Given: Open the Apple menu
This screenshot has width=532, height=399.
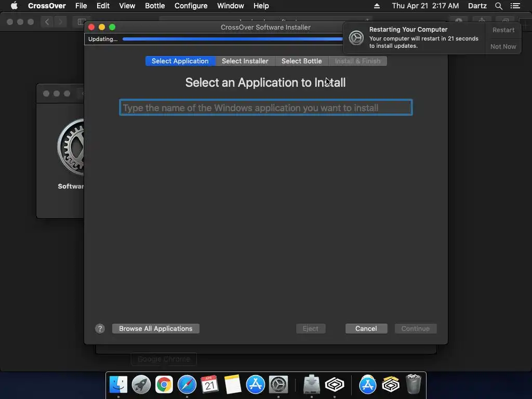Looking at the screenshot, I should (x=14, y=6).
